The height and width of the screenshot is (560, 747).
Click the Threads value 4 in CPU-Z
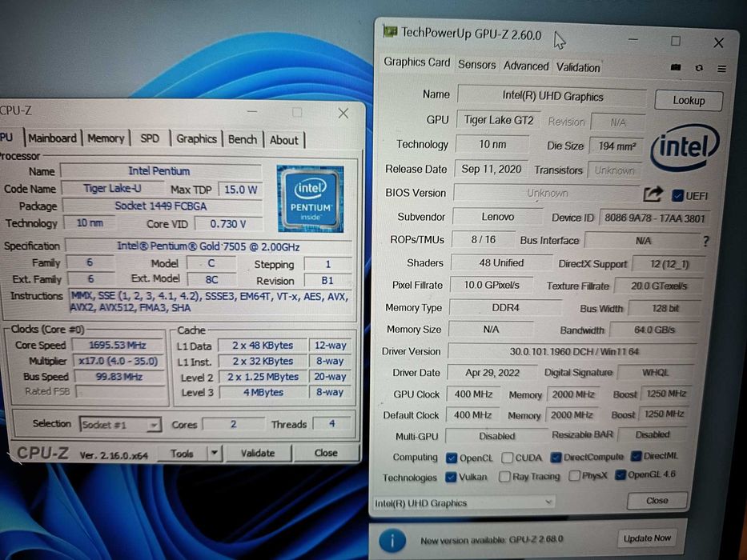332,423
